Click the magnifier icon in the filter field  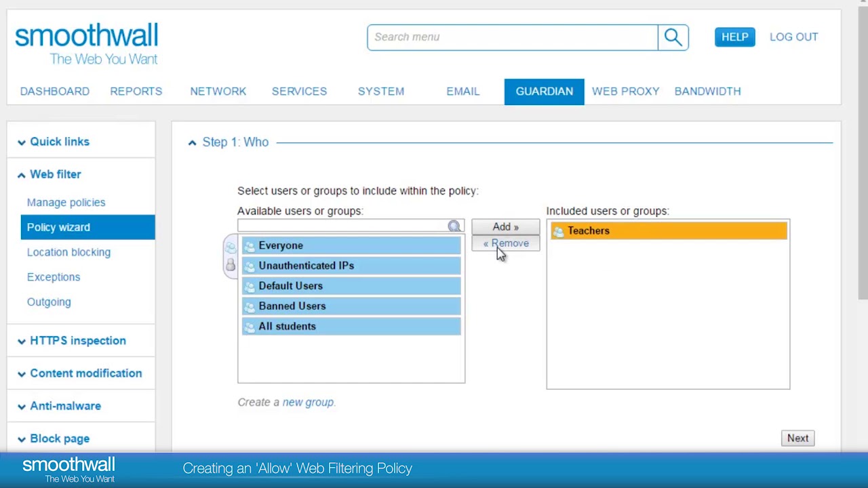click(x=454, y=226)
